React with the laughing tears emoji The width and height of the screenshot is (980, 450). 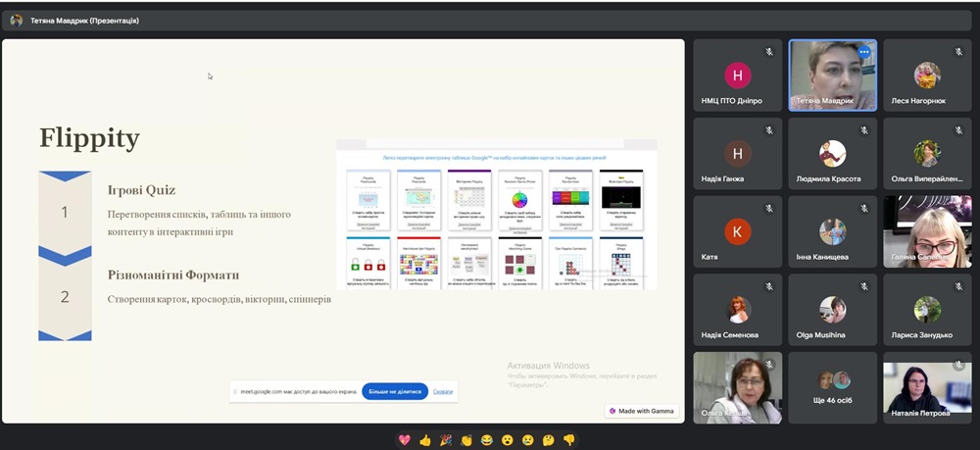[x=487, y=440]
